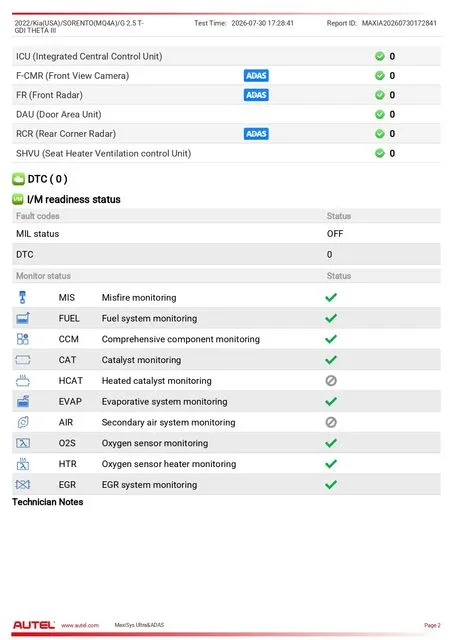This screenshot has height=640, width=453.
Task: Select the ADAS badge for Rear Corner Radar
Action: 256,134
